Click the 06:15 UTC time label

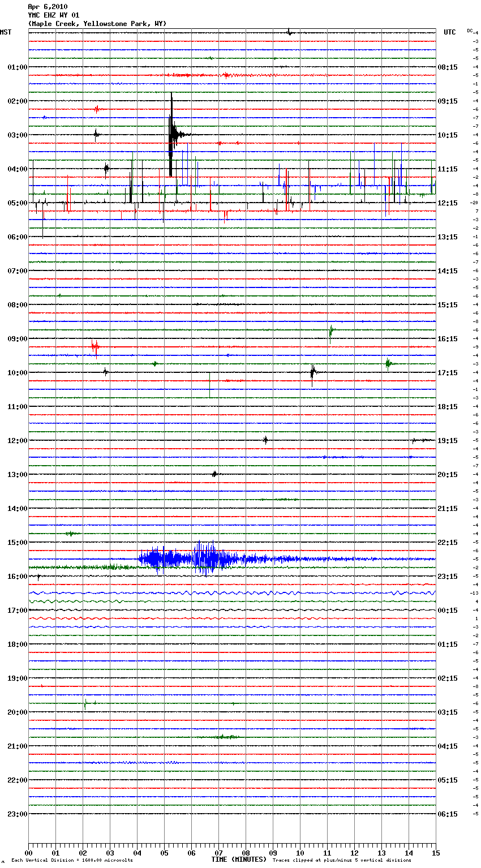click(448, 814)
